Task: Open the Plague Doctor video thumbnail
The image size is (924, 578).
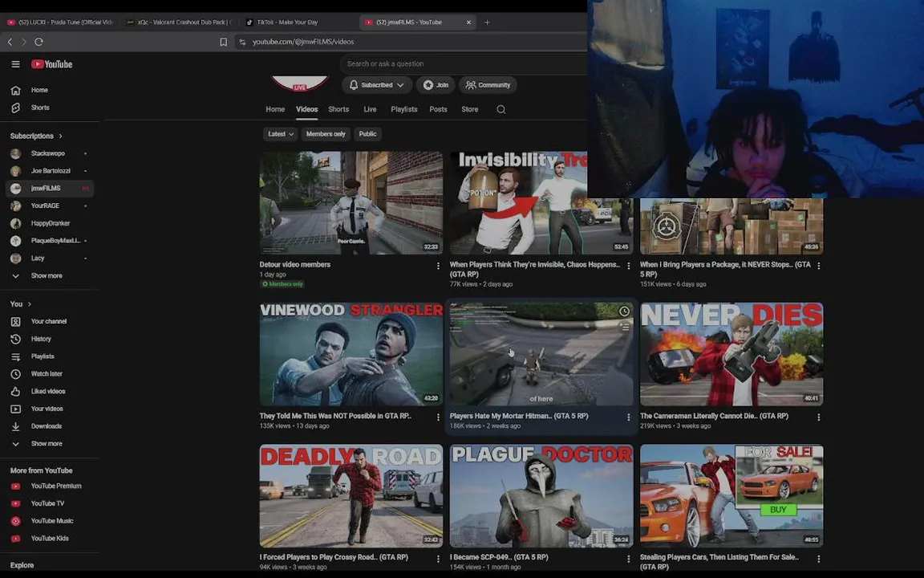Action: point(541,496)
